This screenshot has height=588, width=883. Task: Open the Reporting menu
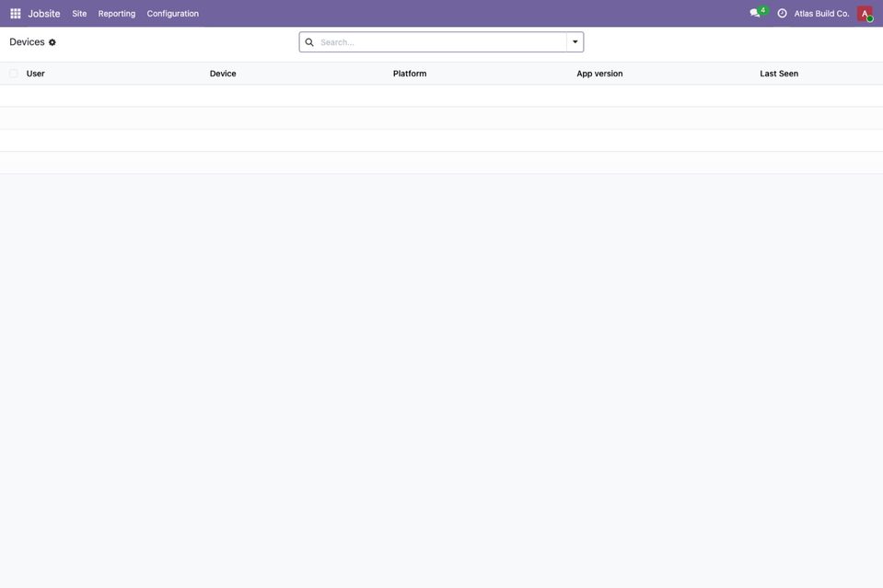(x=117, y=14)
